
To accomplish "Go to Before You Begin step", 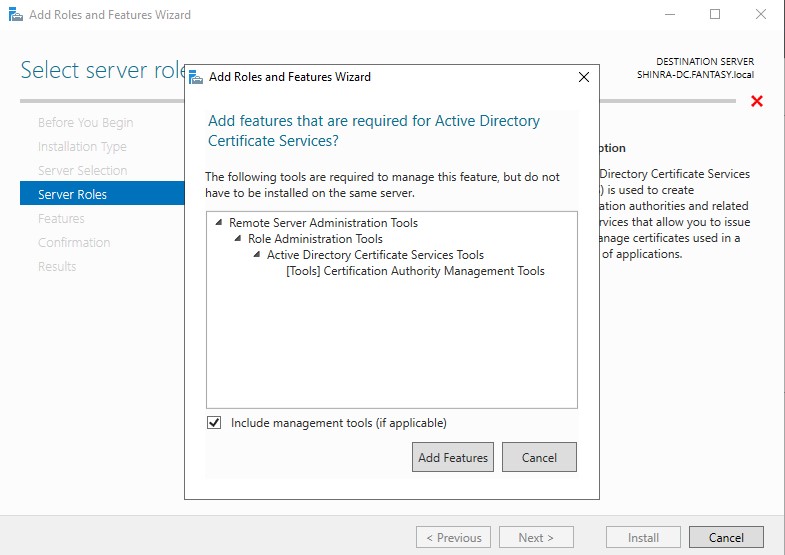I will (86, 123).
